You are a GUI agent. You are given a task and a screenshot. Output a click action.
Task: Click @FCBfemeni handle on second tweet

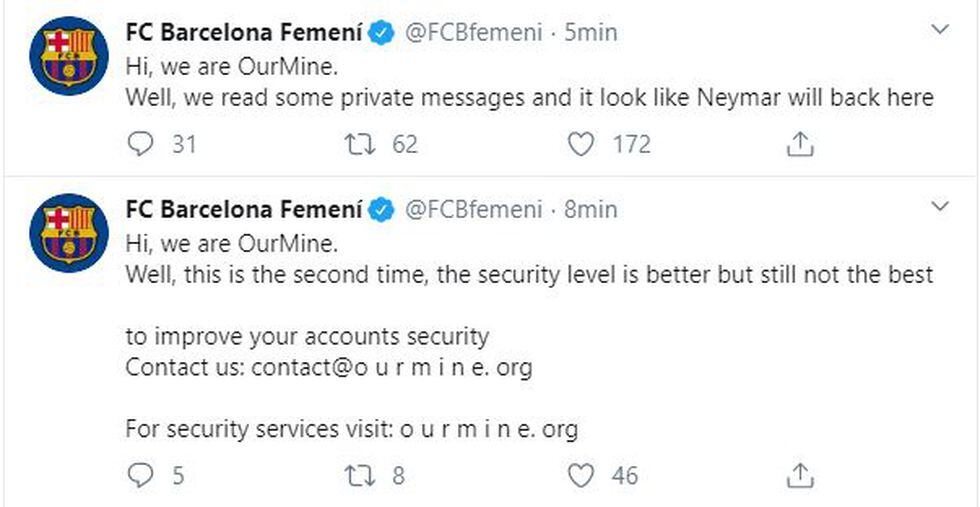(x=472, y=210)
